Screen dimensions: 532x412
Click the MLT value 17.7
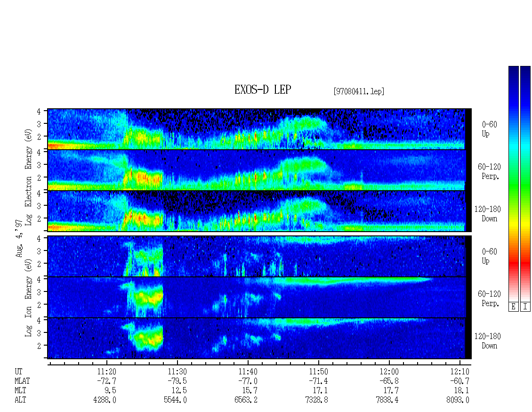pyautogui.click(x=391, y=391)
